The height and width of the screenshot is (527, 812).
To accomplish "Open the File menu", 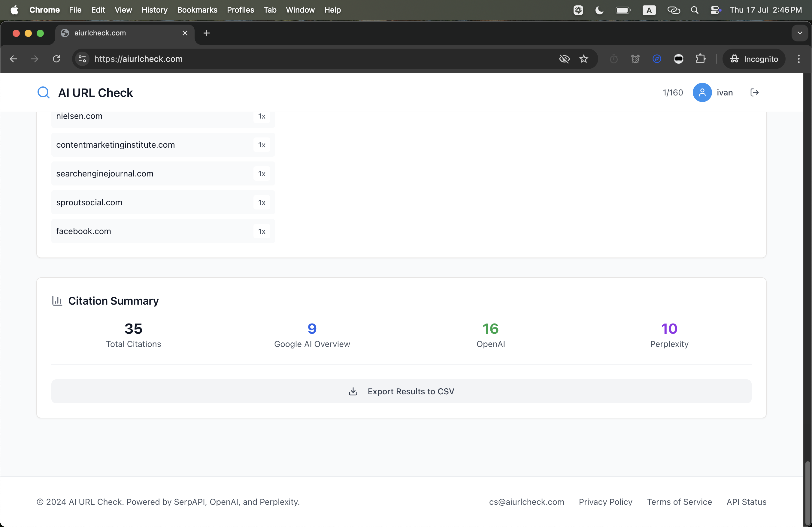I will tap(75, 10).
